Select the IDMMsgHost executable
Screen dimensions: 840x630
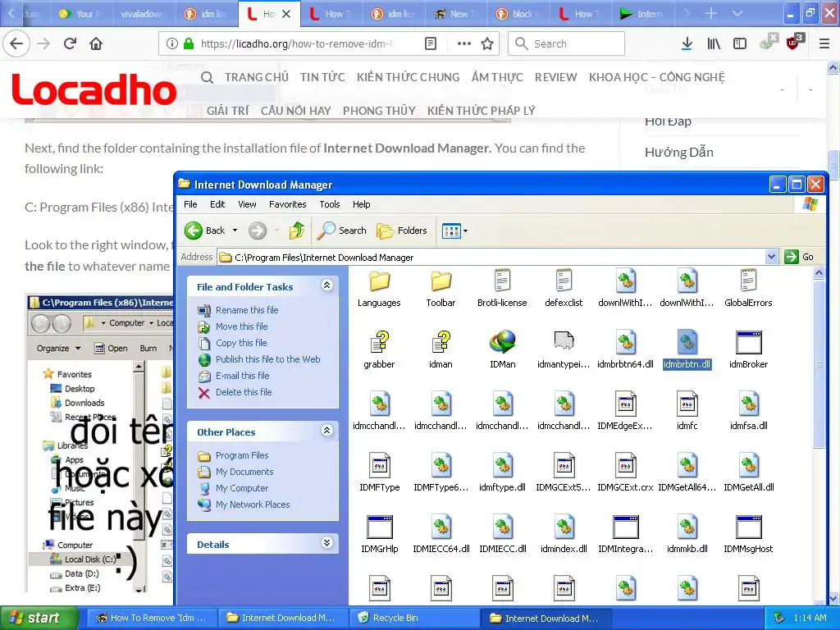pyautogui.click(x=748, y=535)
